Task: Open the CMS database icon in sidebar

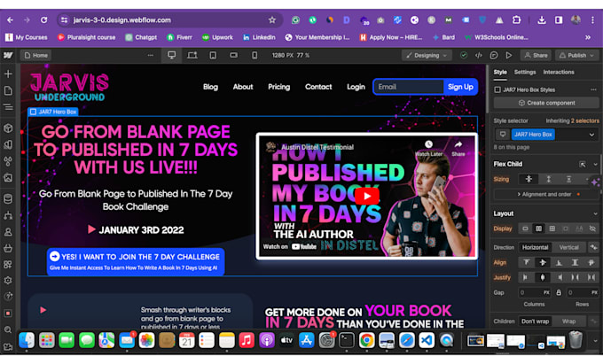Action: click(x=8, y=198)
